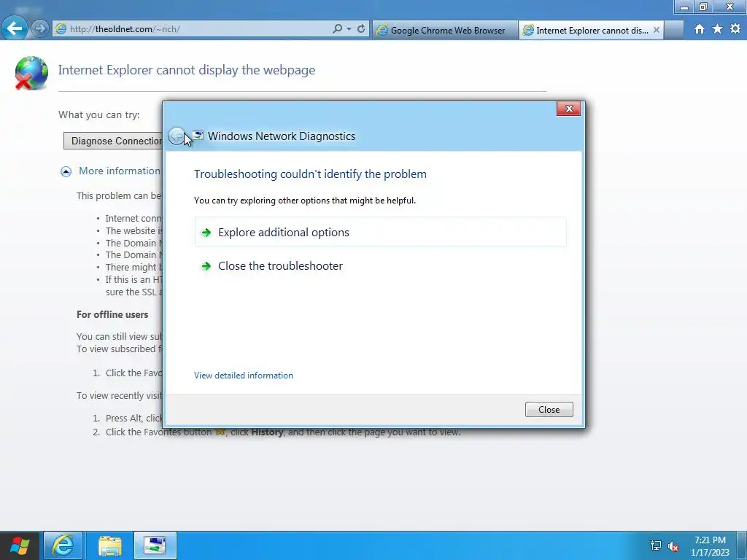
Task: Click the green arrow beside Explore additional options
Action: click(206, 233)
